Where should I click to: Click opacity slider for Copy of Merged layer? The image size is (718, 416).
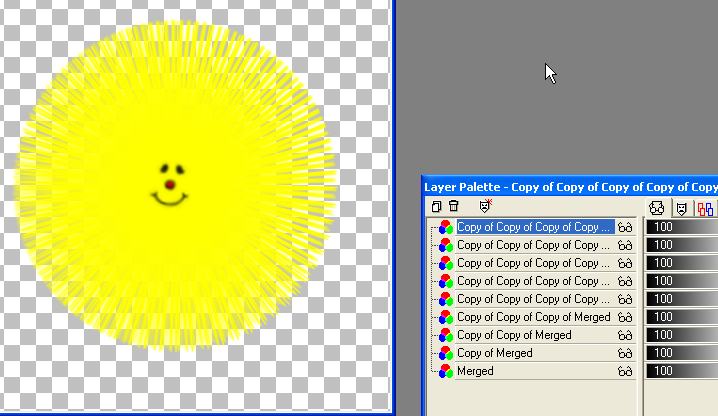(682, 353)
